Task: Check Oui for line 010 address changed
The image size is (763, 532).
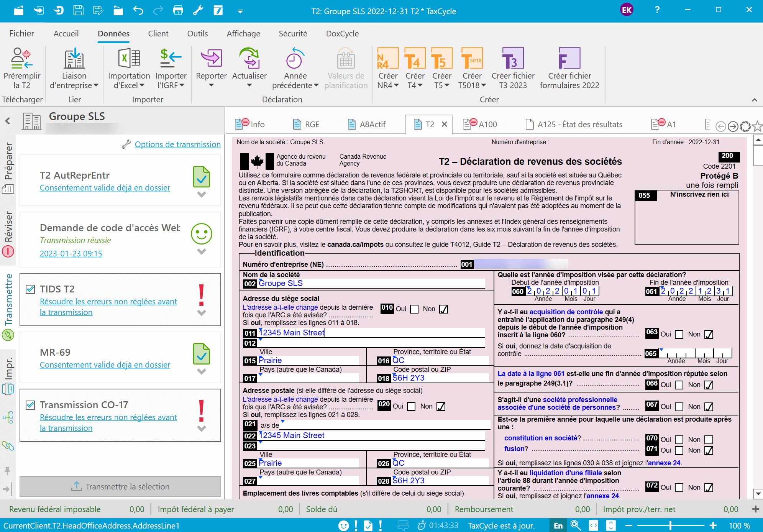Action: (x=414, y=309)
